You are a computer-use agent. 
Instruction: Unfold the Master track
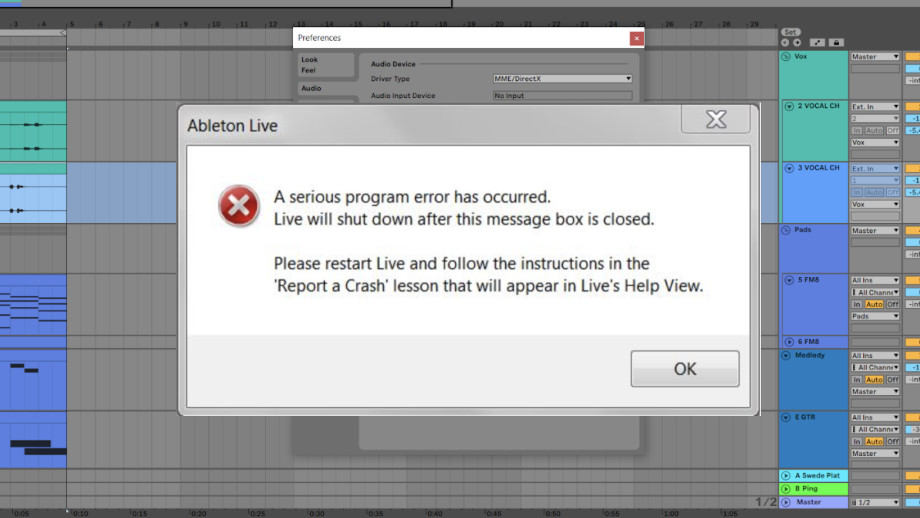pyautogui.click(x=786, y=502)
